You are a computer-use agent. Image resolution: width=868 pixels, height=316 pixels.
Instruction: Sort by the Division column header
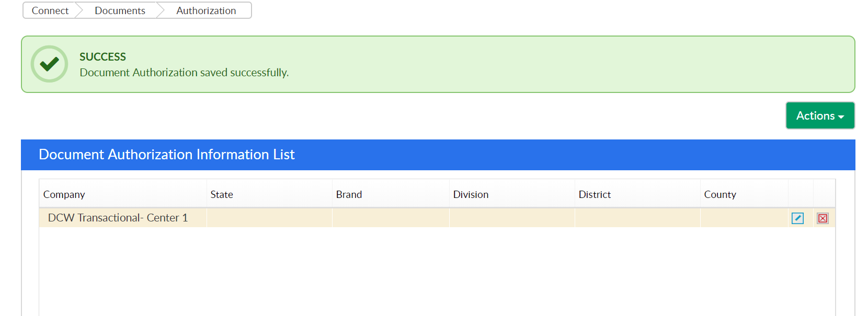click(x=471, y=194)
